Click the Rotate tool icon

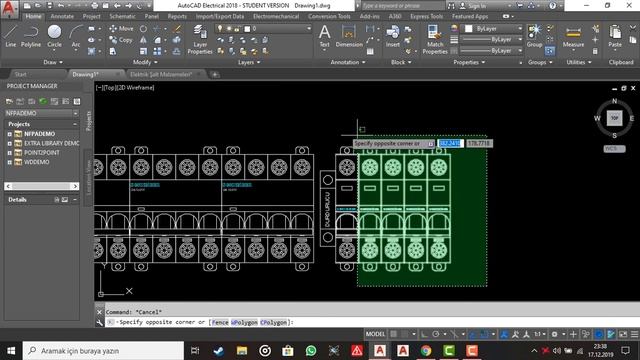pos(143,29)
